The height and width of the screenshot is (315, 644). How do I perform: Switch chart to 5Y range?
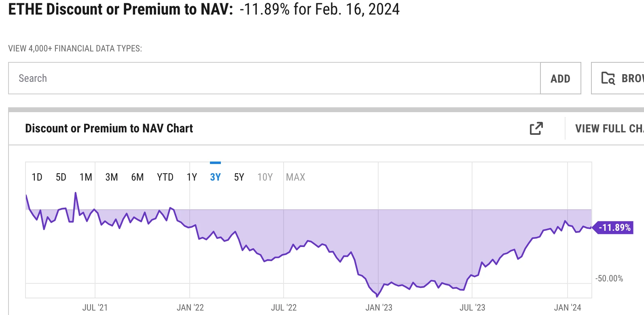[239, 177]
